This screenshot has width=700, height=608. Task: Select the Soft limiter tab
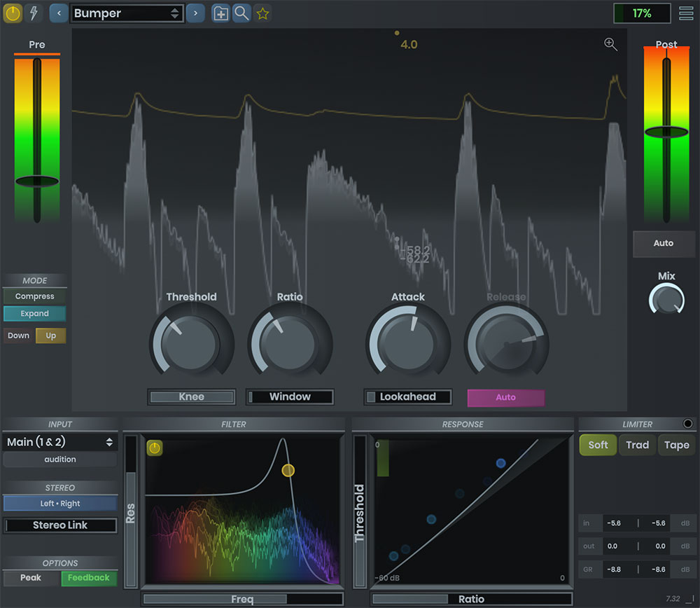[598, 445]
